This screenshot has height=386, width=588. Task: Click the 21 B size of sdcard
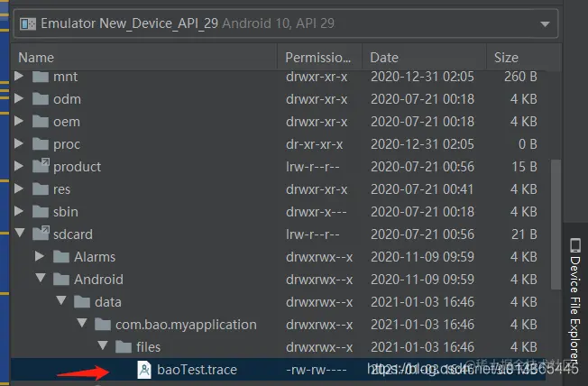point(524,234)
